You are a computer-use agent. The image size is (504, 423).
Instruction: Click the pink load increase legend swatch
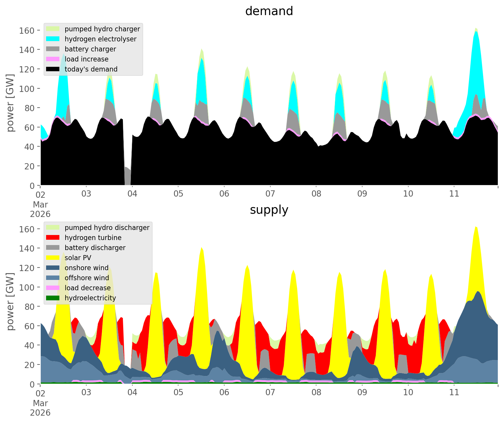coord(53,59)
